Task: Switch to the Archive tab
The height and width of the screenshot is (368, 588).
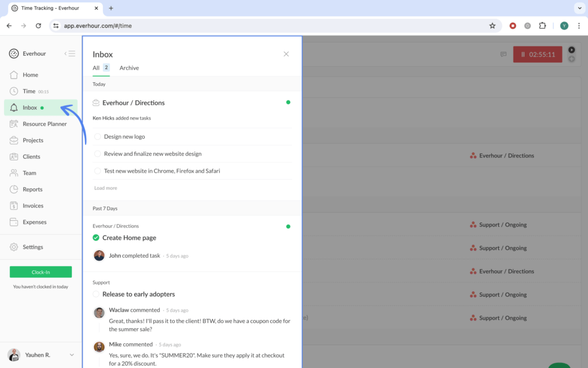Action: point(129,67)
